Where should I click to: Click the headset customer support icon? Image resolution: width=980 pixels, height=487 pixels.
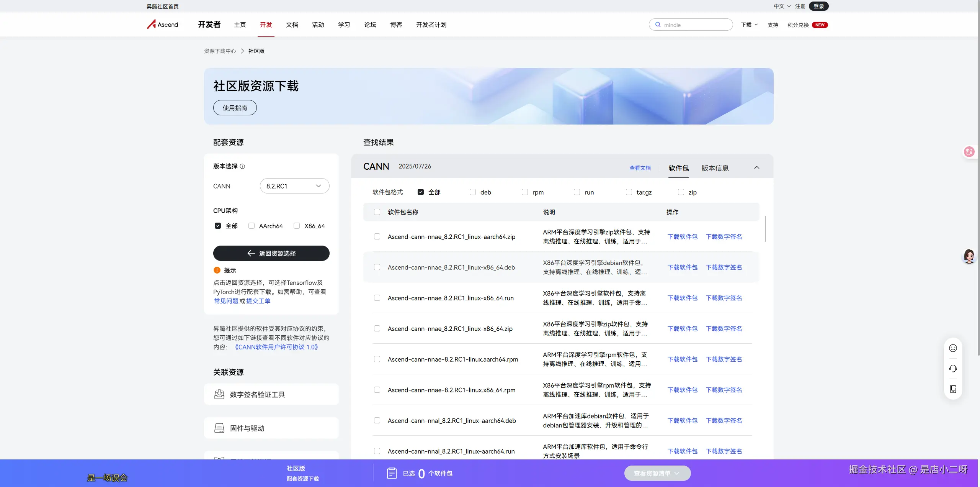[x=953, y=369]
